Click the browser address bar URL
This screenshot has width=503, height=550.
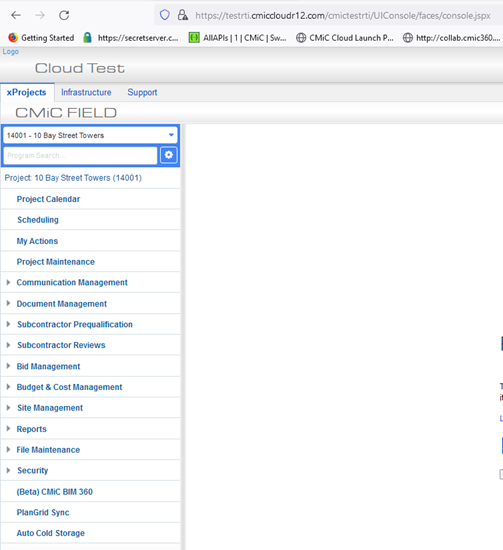click(x=343, y=15)
